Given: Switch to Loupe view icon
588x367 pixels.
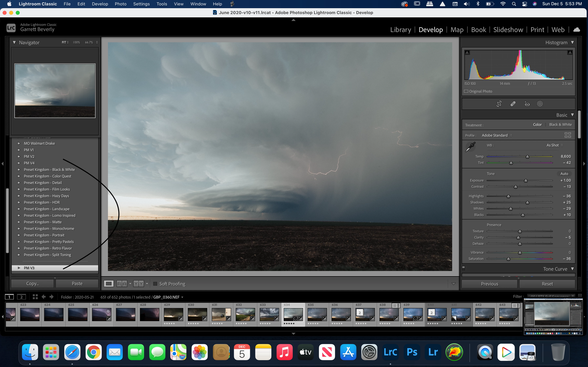Looking at the screenshot, I should click(x=109, y=283).
